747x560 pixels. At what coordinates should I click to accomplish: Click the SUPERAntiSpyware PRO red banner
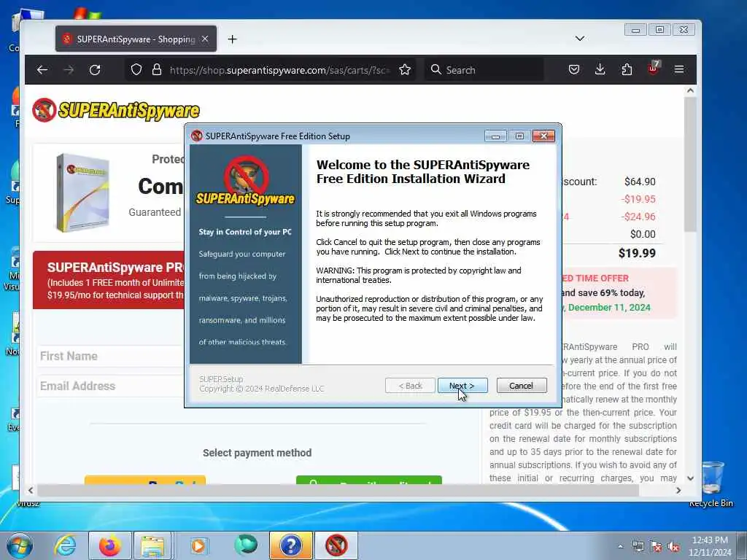pos(109,280)
